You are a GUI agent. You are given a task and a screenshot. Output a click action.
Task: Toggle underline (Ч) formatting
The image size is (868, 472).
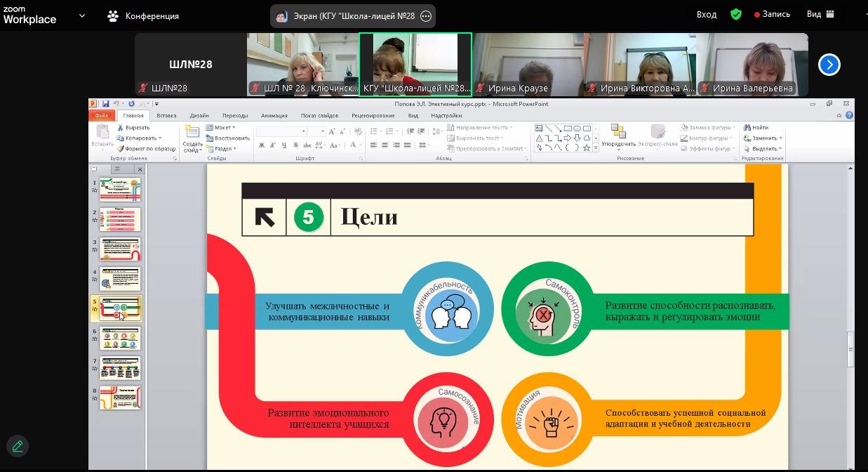(x=284, y=145)
